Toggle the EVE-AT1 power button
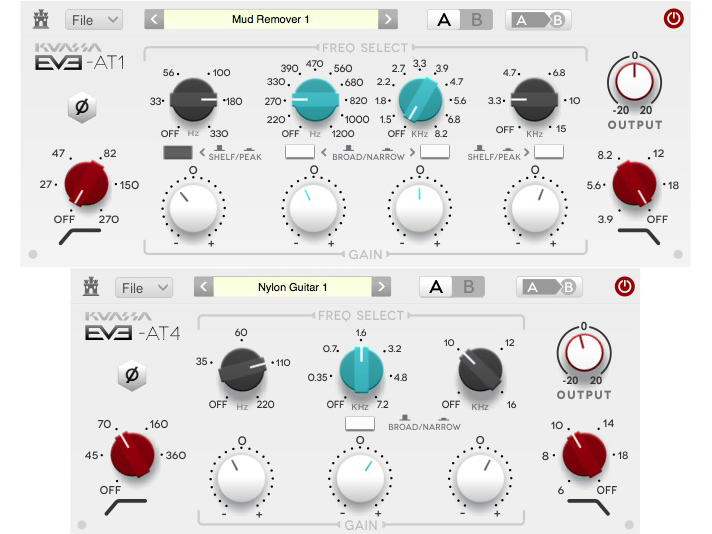Screen dimensions: 712x534 (673, 19)
